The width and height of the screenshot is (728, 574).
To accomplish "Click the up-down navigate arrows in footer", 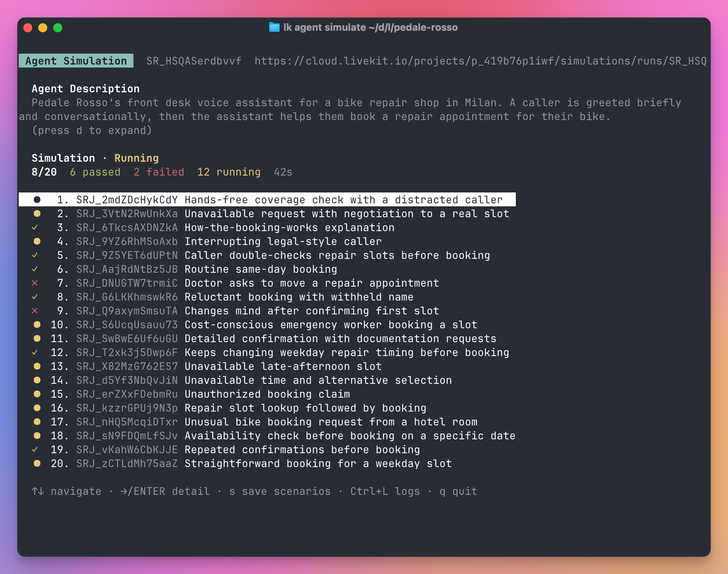I will pyautogui.click(x=38, y=491).
